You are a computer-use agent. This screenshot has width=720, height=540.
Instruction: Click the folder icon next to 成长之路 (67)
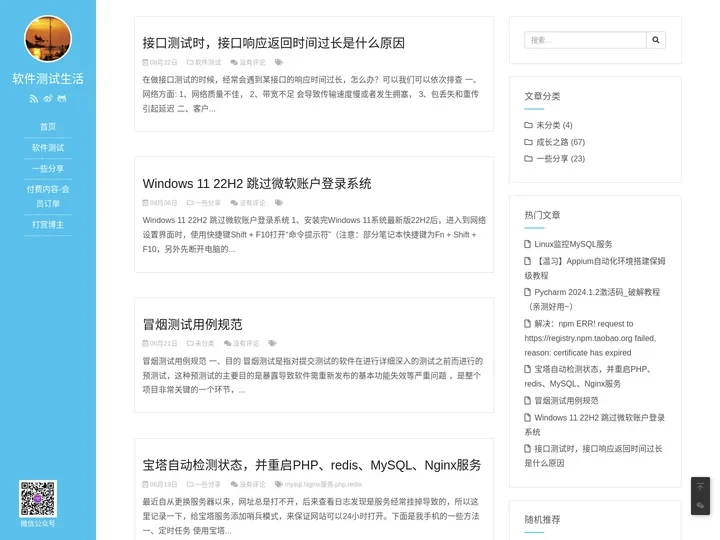529,142
